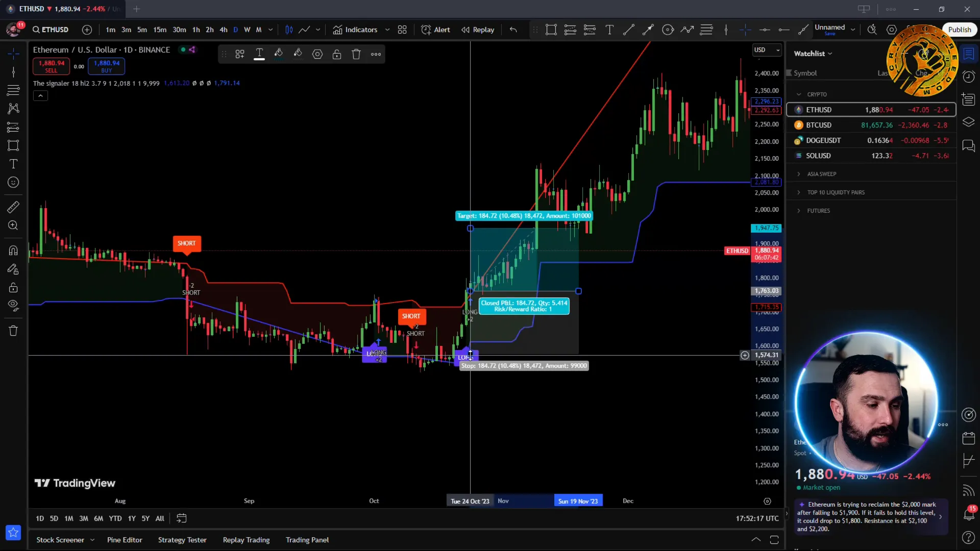Image resolution: width=980 pixels, height=551 pixels.
Task: Collapse the CRYPTO watchlist section
Action: pyautogui.click(x=799, y=94)
